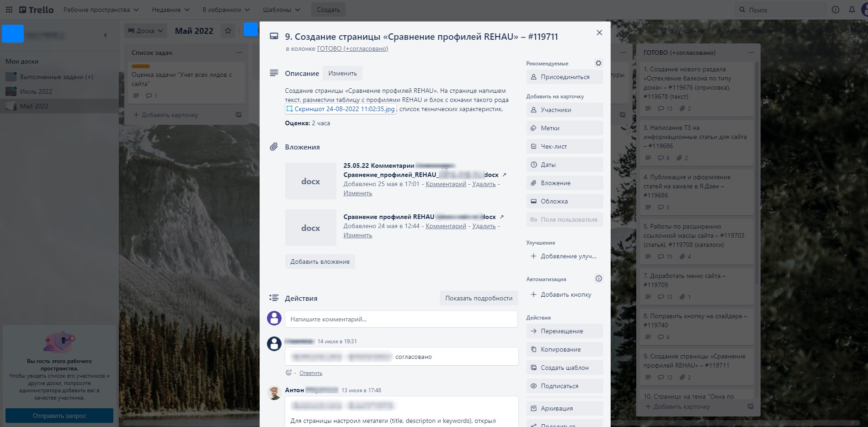Open Чек-лист option
868x427 pixels.
pos(564,146)
